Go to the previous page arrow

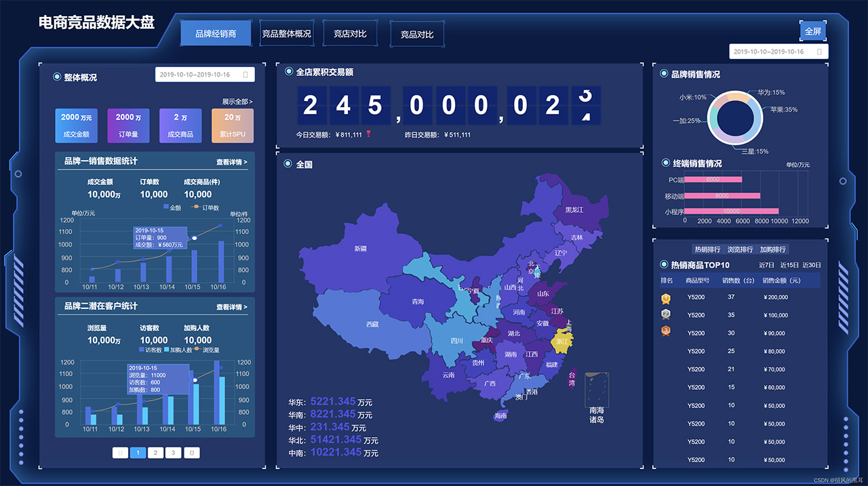pyautogui.click(x=120, y=453)
